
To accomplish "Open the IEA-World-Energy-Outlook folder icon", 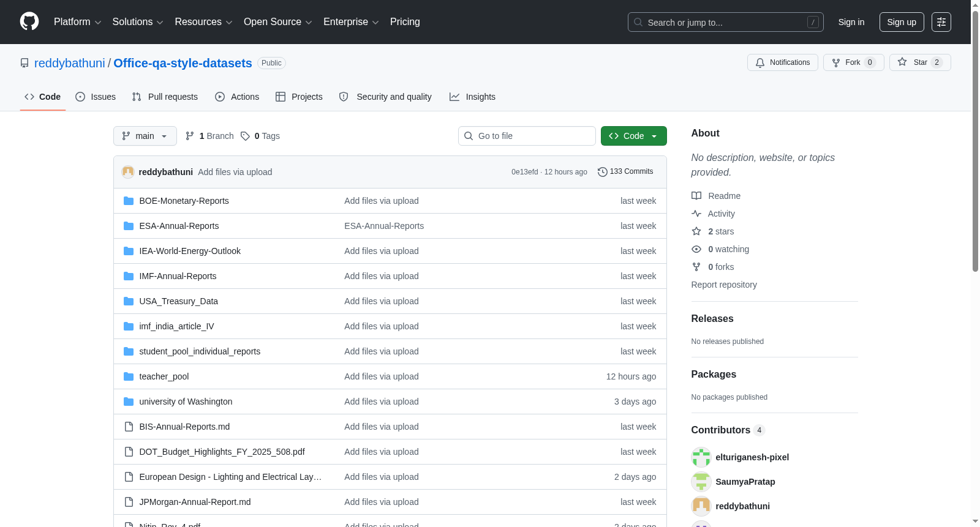I will tap(129, 251).
